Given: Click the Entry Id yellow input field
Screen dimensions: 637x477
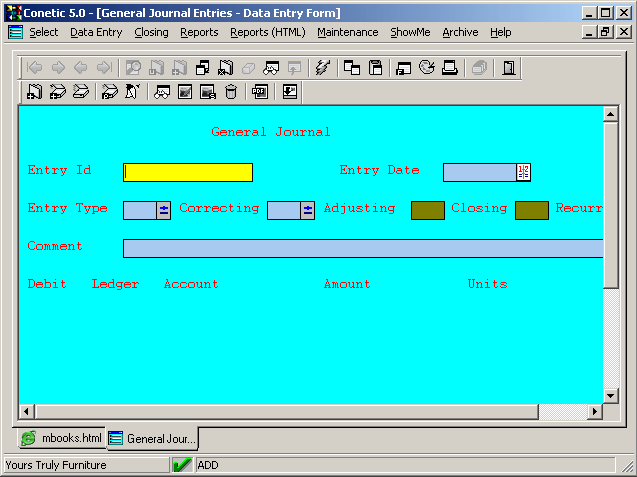Looking at the screenshot, I should (x=188, y=172).
